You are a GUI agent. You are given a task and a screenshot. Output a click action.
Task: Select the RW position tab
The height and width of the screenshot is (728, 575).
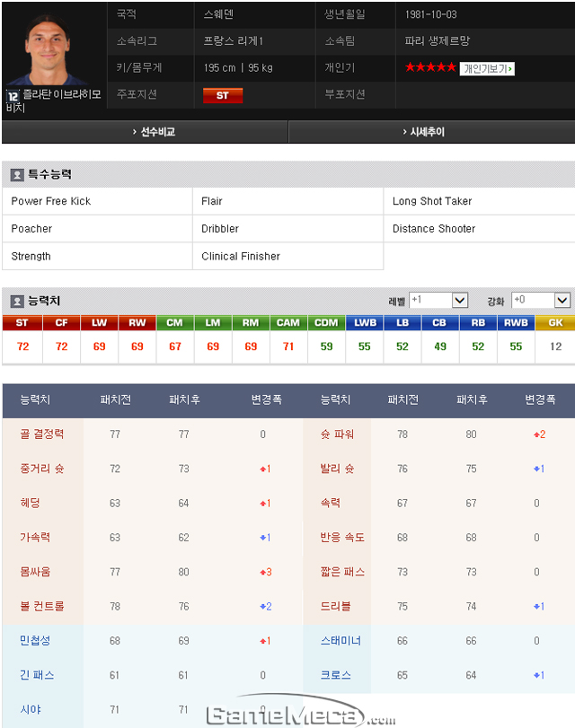(137, 322)
